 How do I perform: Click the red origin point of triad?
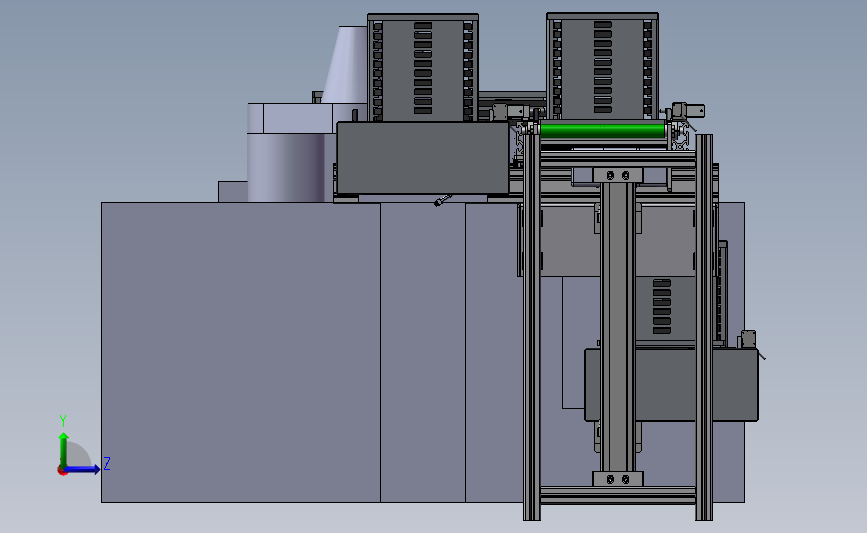tap(62, 471)
